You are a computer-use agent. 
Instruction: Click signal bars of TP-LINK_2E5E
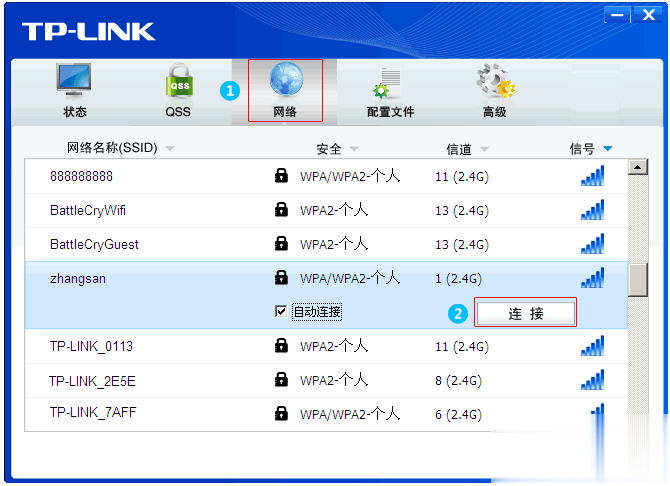point(593,380)
